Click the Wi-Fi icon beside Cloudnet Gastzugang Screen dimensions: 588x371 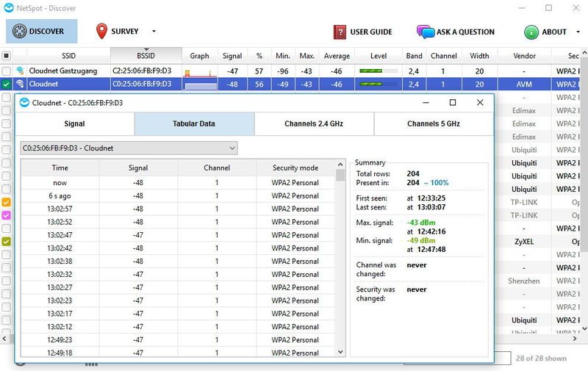pyautogui.click(x=20, y=71)
